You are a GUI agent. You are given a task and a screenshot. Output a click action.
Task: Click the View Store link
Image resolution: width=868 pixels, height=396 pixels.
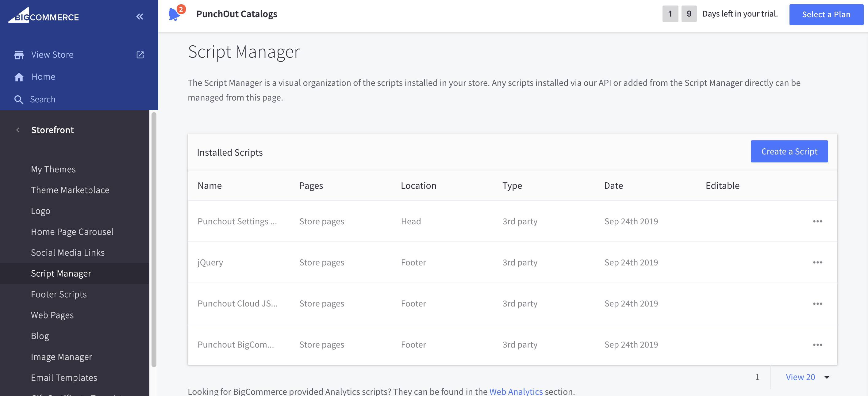click(x=52, y=55)
